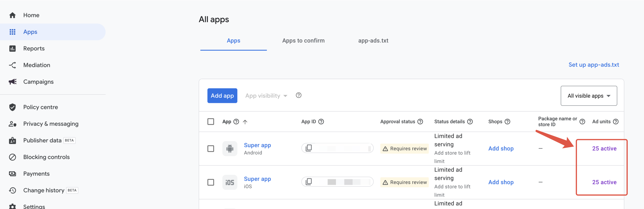This screenshot has width=644, height=209.
Task: Click the Ad units help icon
Action: point(616,122)
